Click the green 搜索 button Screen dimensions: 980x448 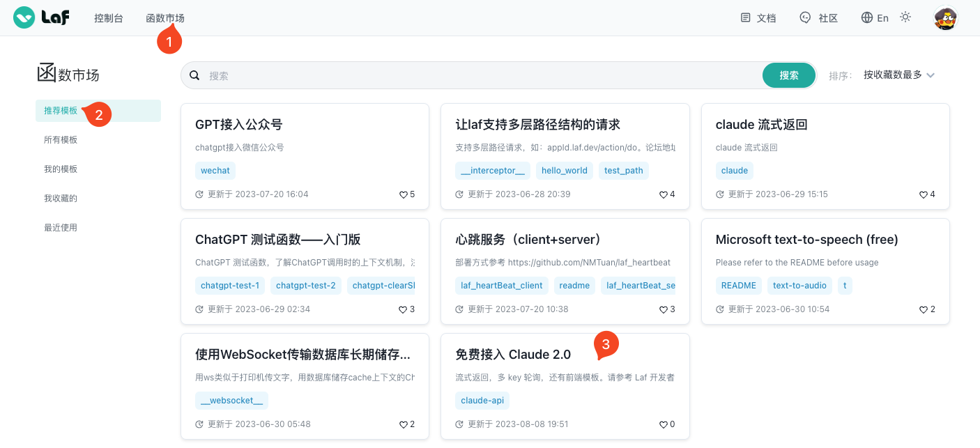click(x=789, y=75)
